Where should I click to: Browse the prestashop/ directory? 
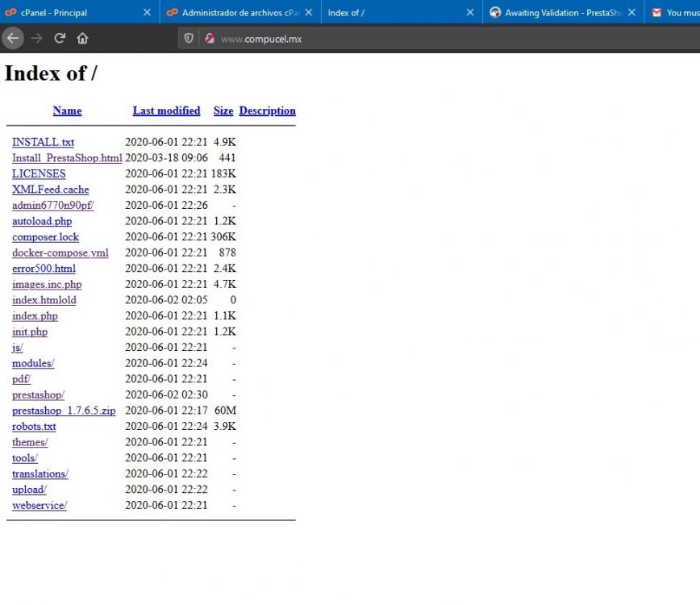coord(39,394)
